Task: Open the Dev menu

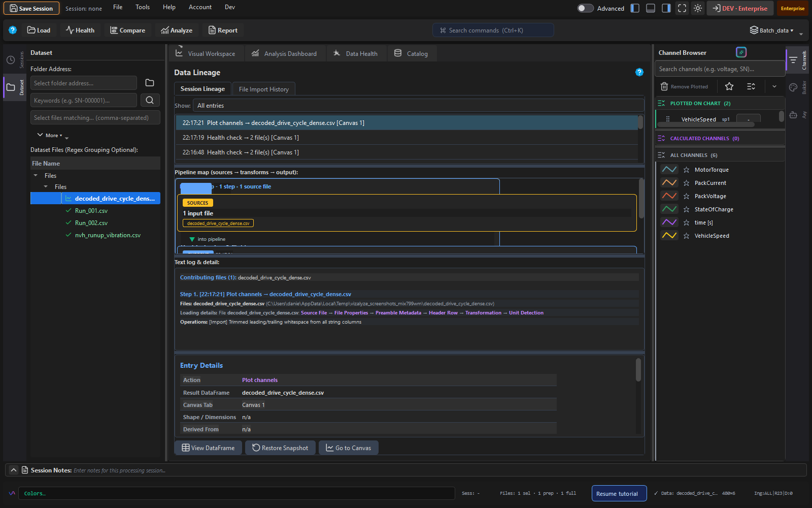Action: click(x=230, y=7)
